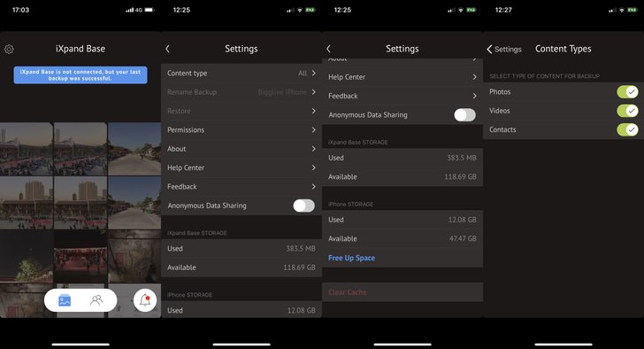Expand Content type chevron
Image resolution: width=644 pixels, height=349 pixels.
point(314,74)
